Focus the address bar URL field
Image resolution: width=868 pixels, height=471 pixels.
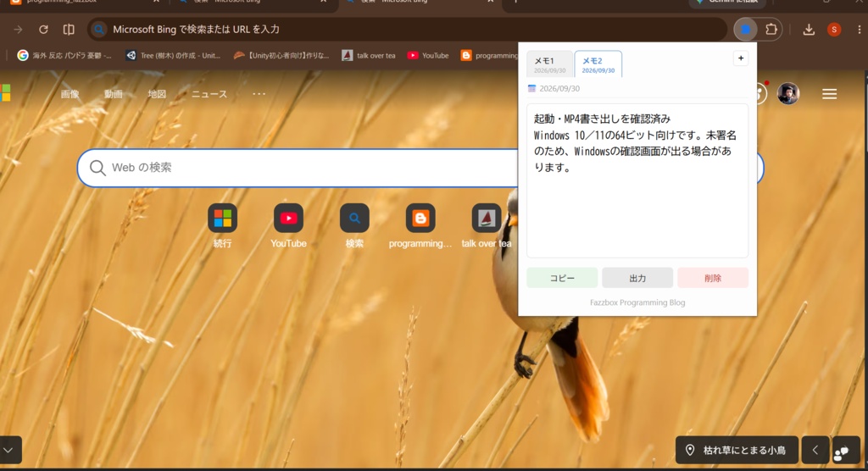tap(407, 30)
